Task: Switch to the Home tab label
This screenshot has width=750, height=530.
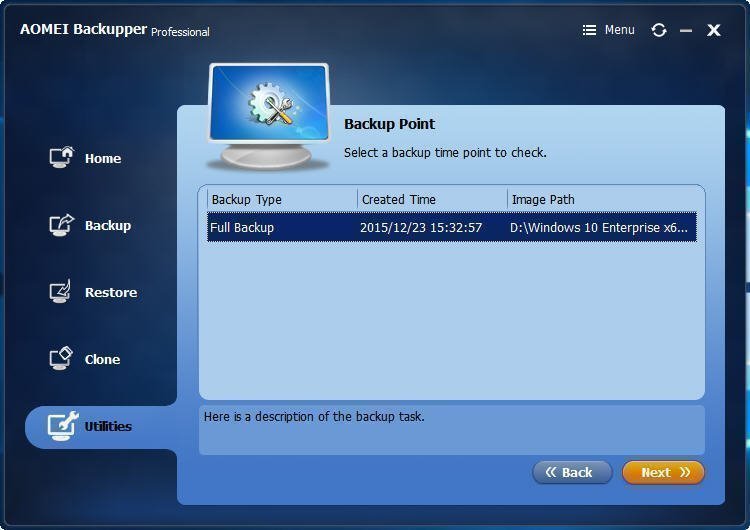Action: pyautogui.click(x=103, y=158)
